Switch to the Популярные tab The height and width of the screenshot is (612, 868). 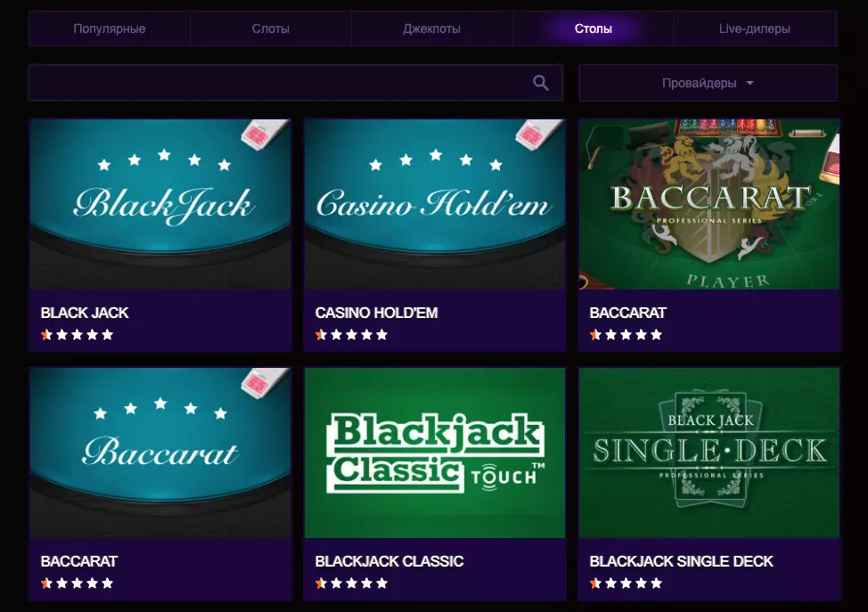point(109,29)
